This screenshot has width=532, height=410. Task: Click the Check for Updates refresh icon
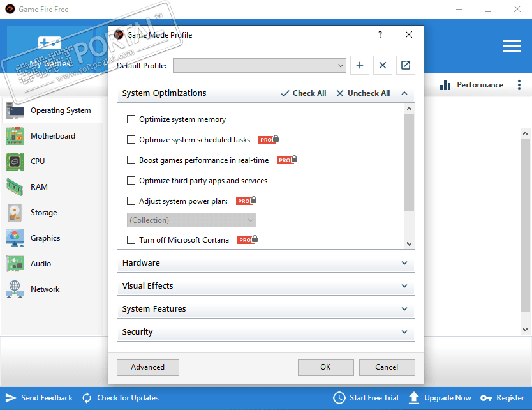tap(87, 398)
